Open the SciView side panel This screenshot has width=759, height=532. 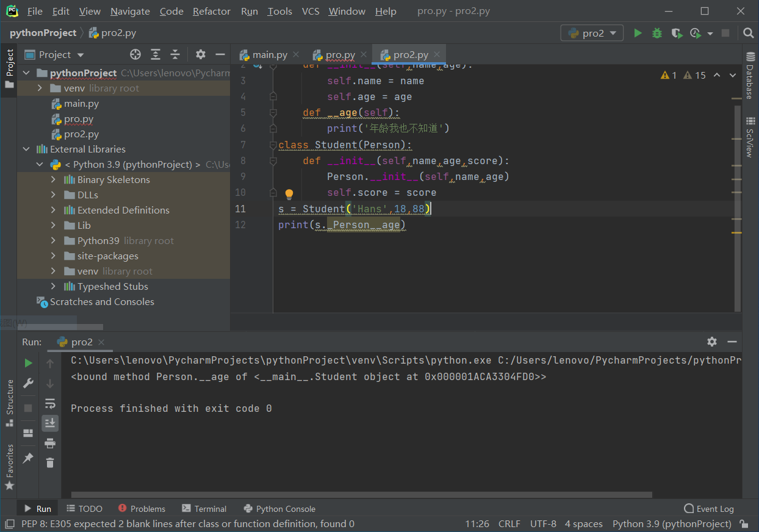[x=750, y=137]
